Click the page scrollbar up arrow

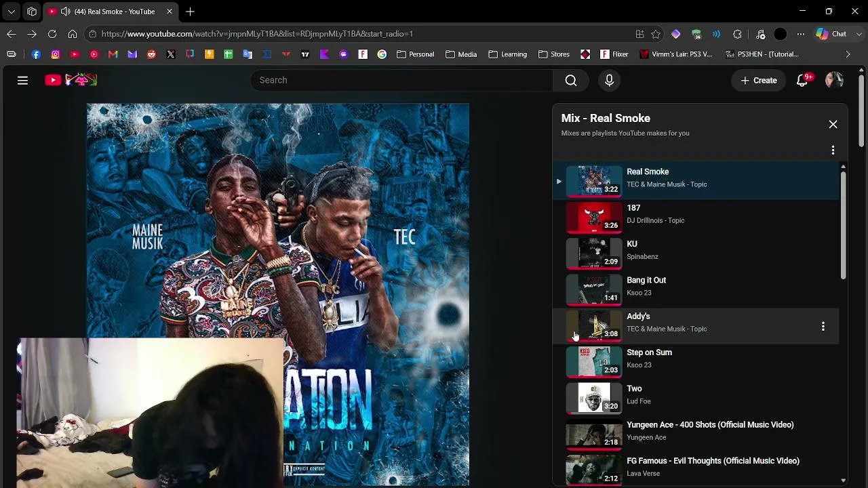[x=862, y=70]
